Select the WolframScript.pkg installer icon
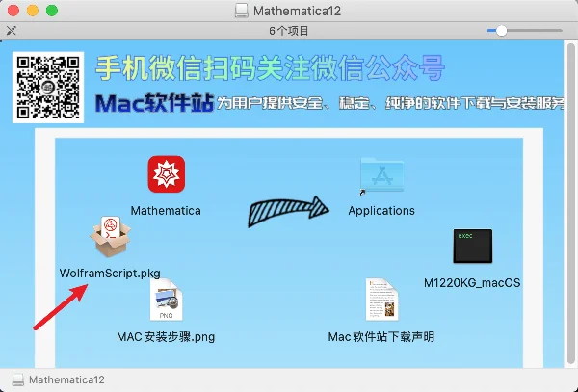 click(110, 237)
